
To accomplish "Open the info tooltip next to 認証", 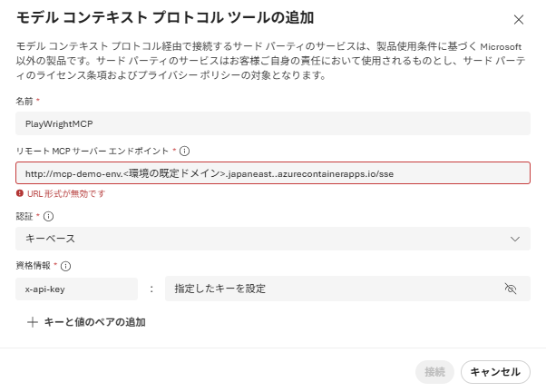I will [48, 217].
